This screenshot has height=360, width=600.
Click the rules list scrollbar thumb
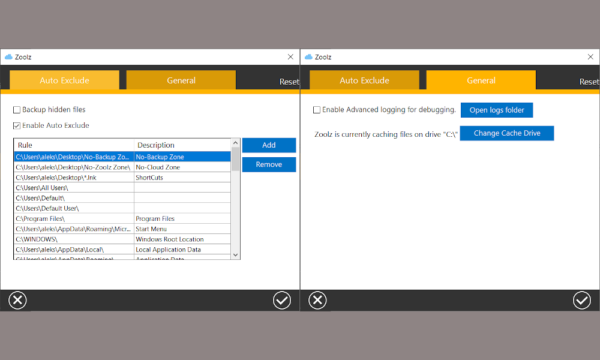click(x=235, y=159)
